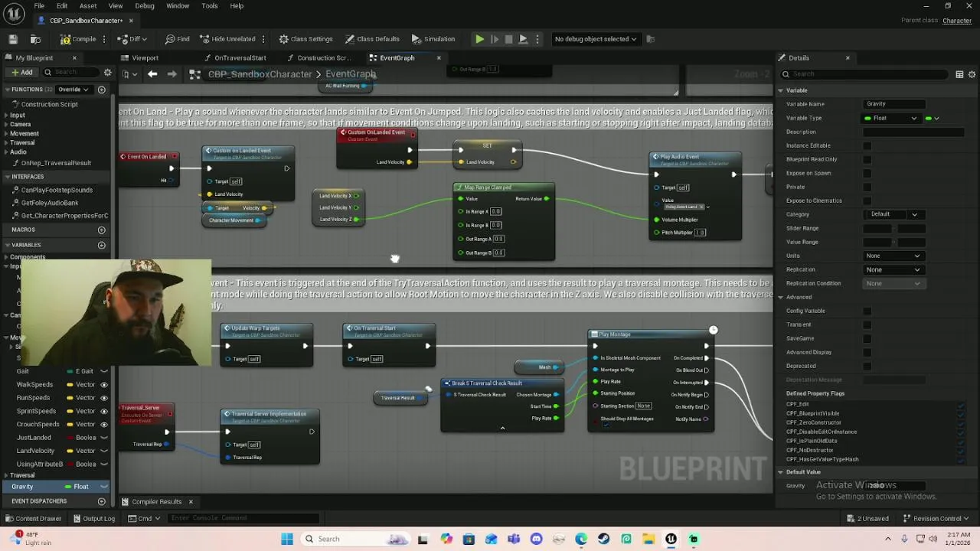Open play mode options three-dot menu
The width and height of the screenshot is (980, 551).
click(537, 39)
